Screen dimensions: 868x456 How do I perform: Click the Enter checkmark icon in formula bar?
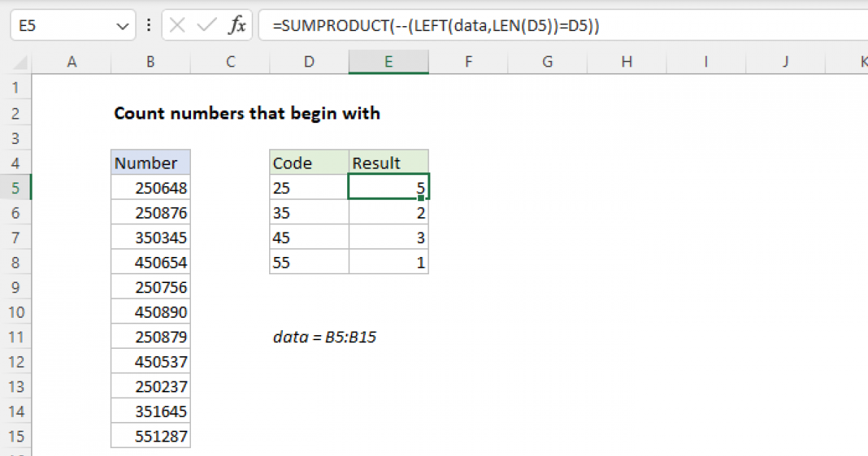click(207, 26)
